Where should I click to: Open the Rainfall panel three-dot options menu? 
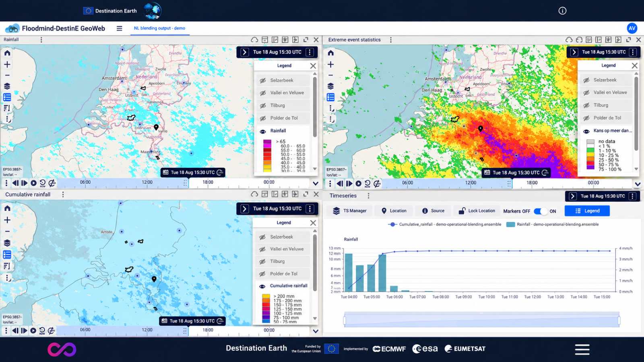pos(41,40)
